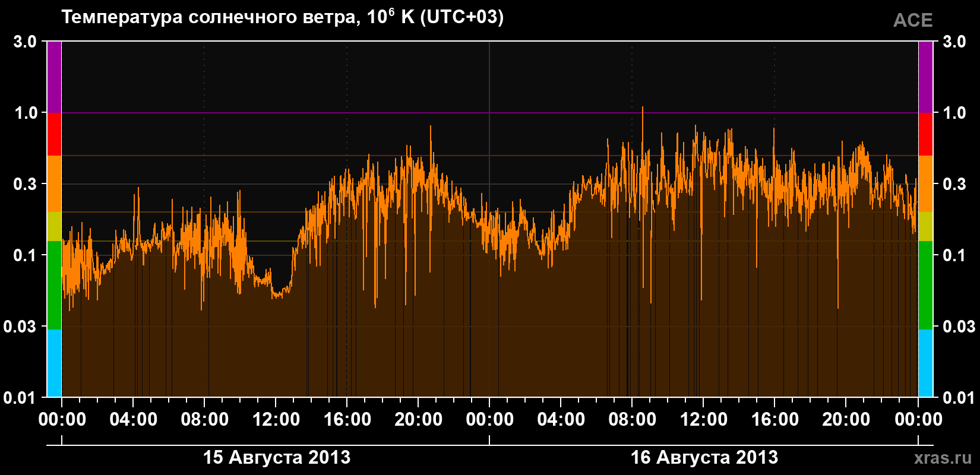The width and height of the screenshot is (980, 475).
Task: Select the 08:00 time label for 15 August
Action: 205,420
